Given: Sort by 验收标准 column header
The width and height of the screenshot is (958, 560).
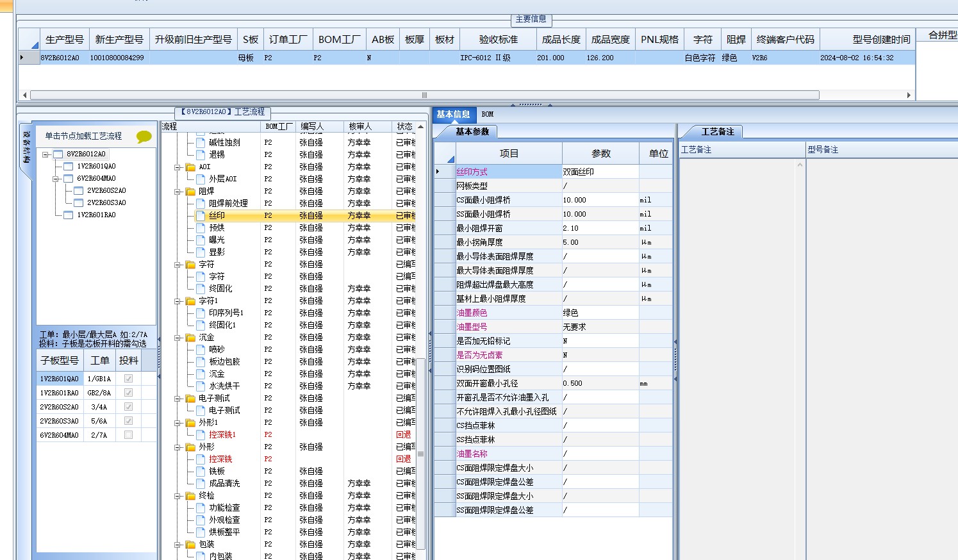Looking at the screenshot, I should (498, 39).
